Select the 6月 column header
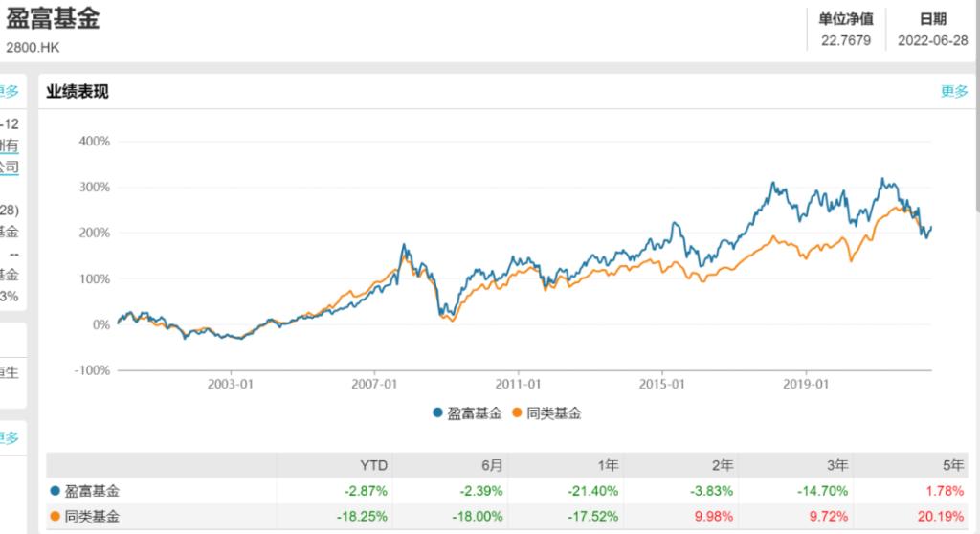 tap(491, 465)
